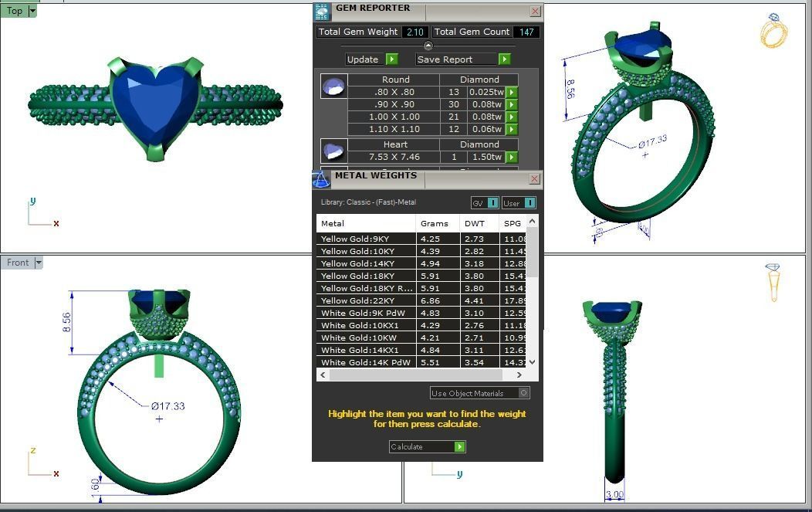Image resolution: width=812 pixels, height=512 pixels.
Task: Click the 1.50tw weight cell
Action: (486, 157)
